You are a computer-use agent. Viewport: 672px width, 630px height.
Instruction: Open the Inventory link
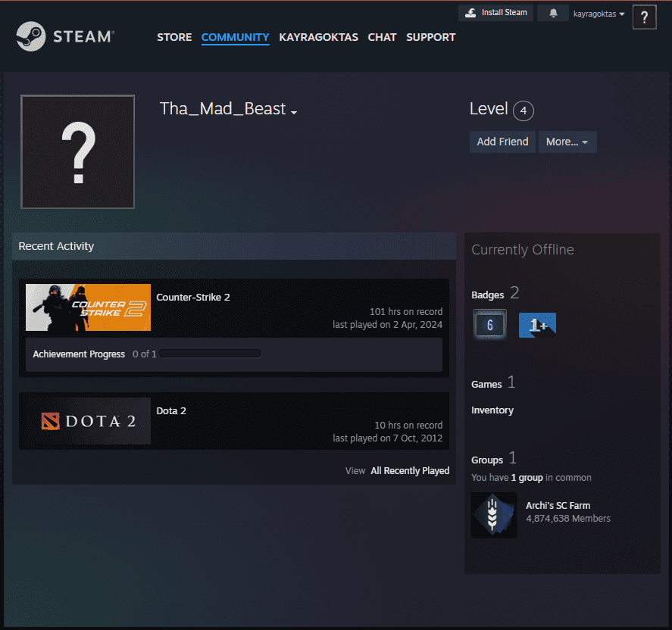pos(492,410)
